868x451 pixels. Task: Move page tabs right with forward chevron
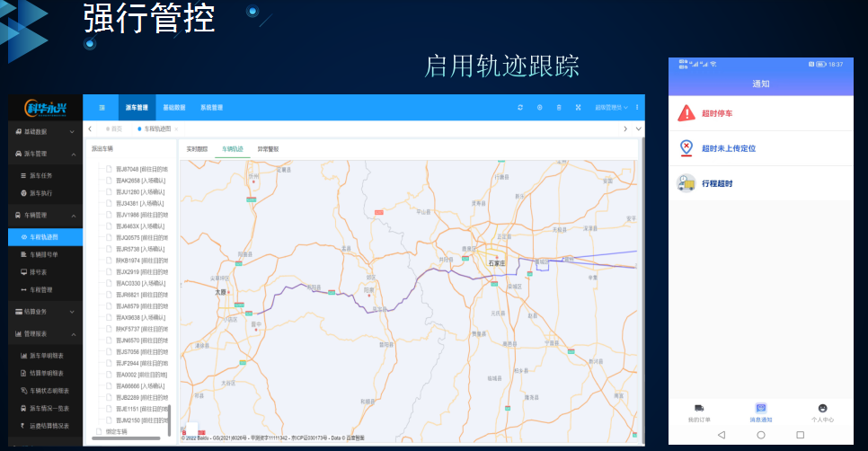click(x=625, y=129)
